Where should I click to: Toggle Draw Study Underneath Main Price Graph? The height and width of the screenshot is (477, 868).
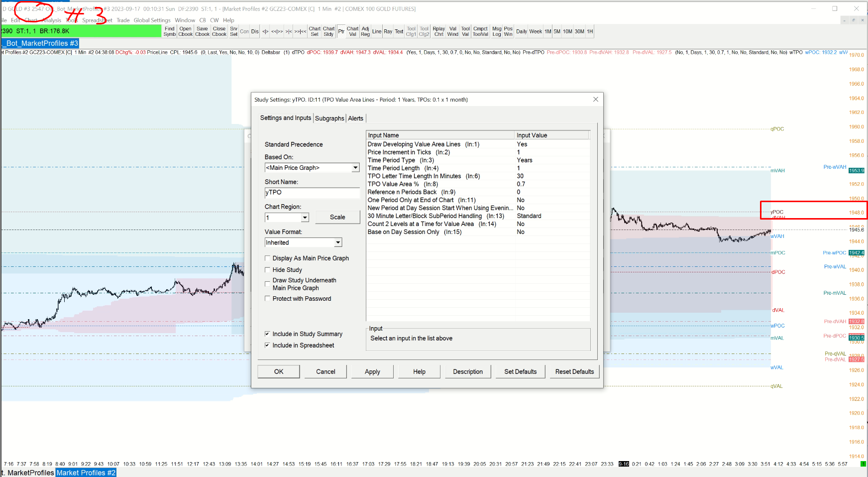pyautogui.click(x=267, y=284)
